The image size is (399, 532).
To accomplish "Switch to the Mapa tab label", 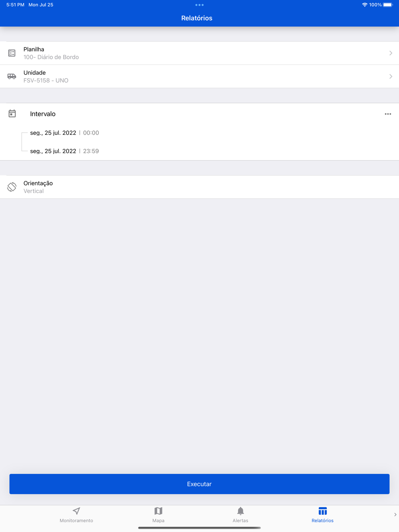I will [158, 520].
